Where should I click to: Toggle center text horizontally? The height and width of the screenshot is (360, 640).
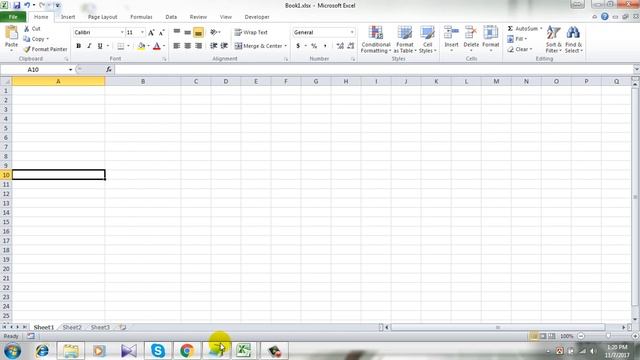(187, 46)
